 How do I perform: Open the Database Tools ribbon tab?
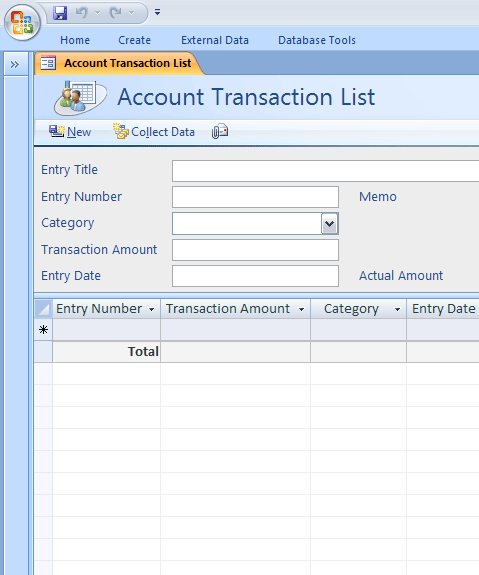tap(317, 40)
